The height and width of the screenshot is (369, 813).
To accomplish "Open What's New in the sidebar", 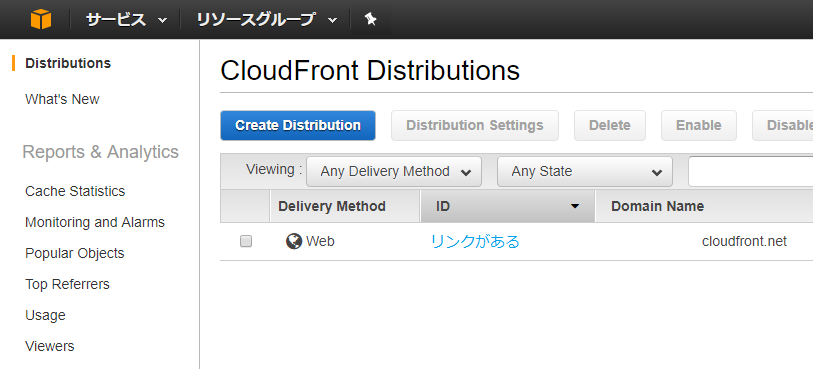I will click(62, 99).
